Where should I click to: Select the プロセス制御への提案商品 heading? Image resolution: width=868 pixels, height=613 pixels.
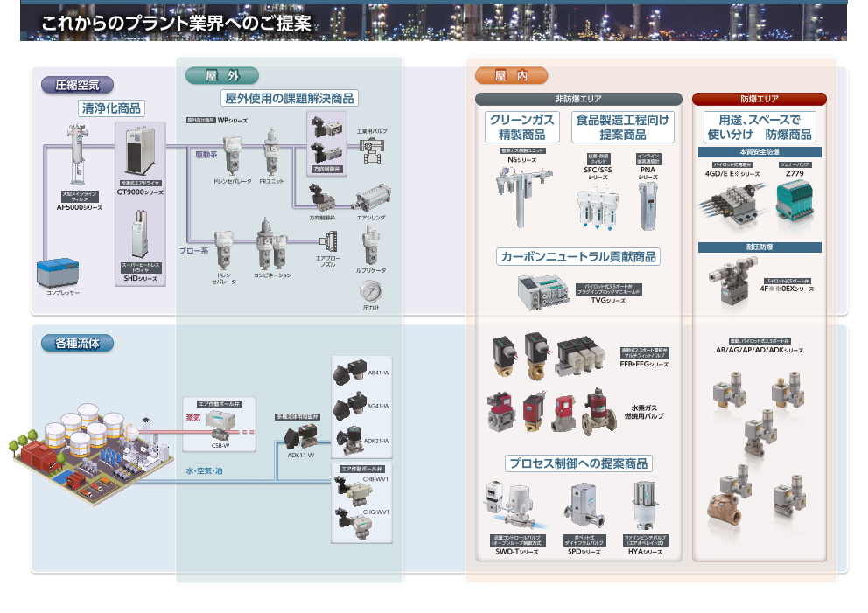(x=578, y=463)
